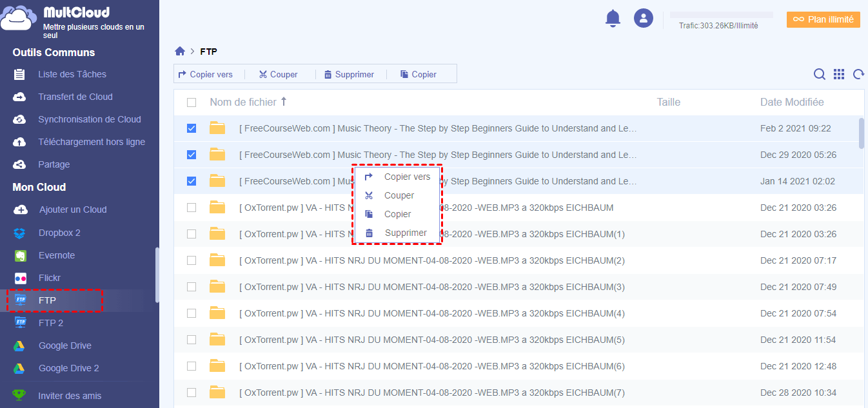Open notifications bell icon
Screen dimensions: 868x408
[x=613, y=18]
